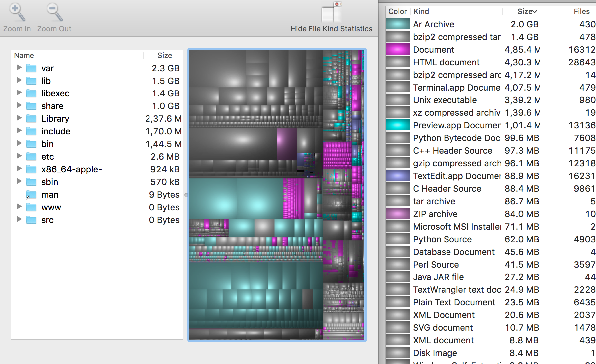Expand the share folder
The image size is (596, 364).
coord(19,105)
